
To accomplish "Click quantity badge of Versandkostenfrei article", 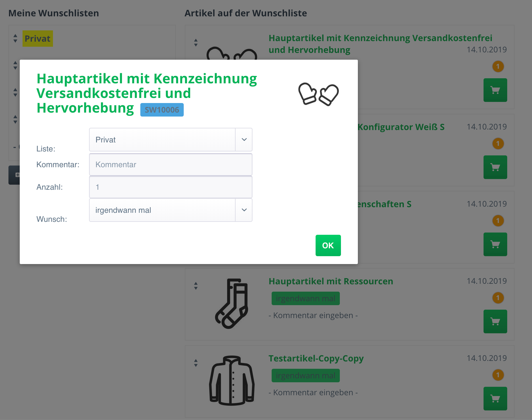I will (x=498, y=66).
